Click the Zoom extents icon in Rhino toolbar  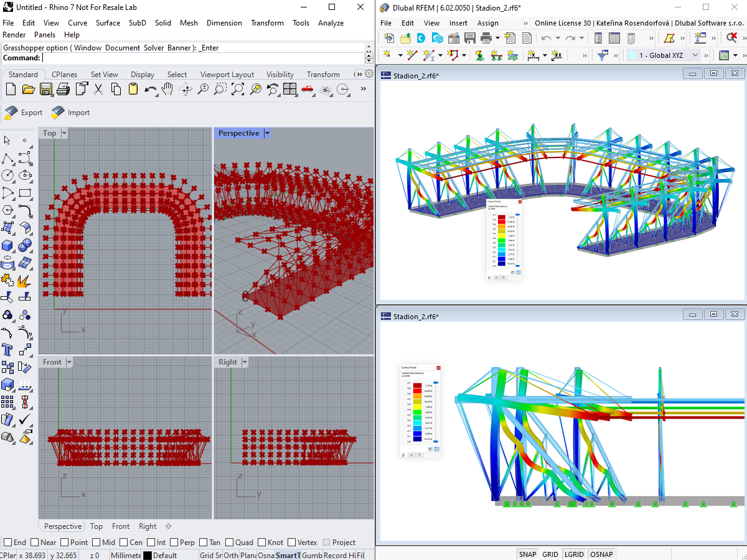coord(237,89)
